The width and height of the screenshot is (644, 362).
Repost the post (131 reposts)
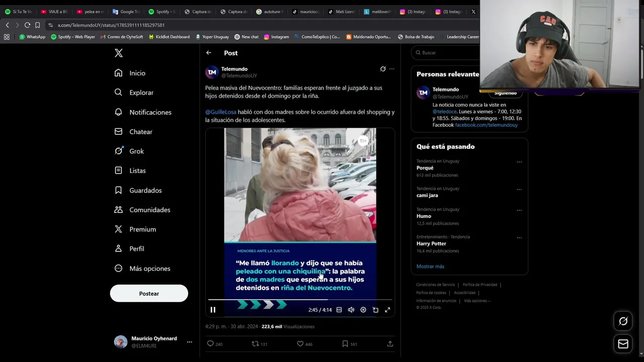[x=260, y=344]
